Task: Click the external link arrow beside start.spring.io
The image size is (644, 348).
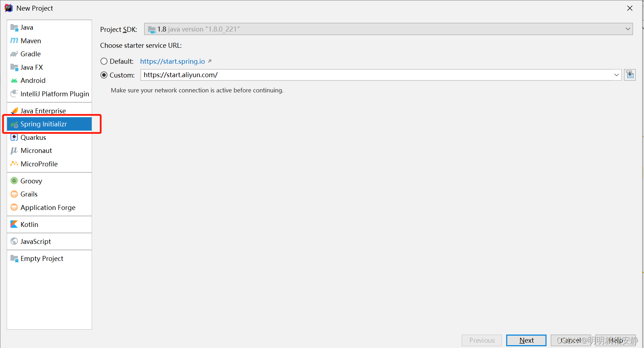Action: (x=209, y=61)
